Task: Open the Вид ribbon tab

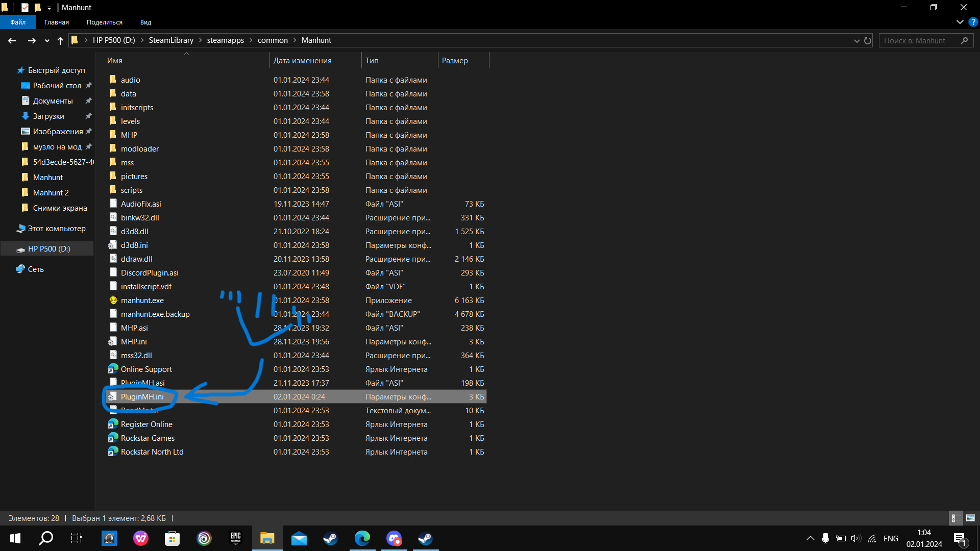Action: 145,22
